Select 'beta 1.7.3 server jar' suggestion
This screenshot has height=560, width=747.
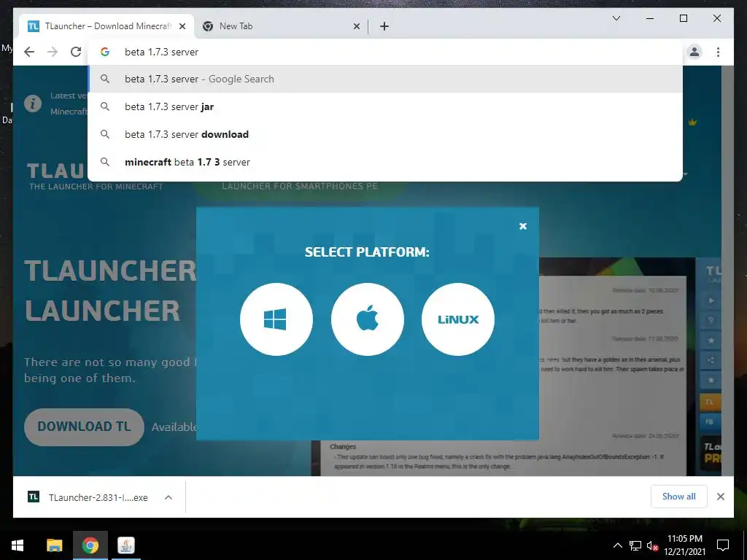(x=386, y=106)
